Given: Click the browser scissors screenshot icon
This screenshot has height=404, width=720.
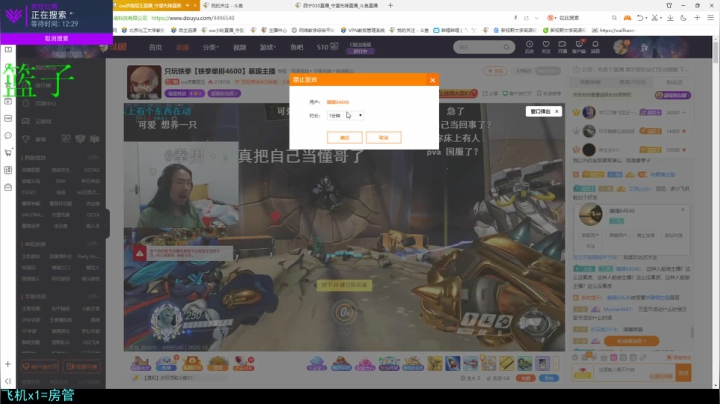Looking at the screenshot, I should (x=654, y=18).
